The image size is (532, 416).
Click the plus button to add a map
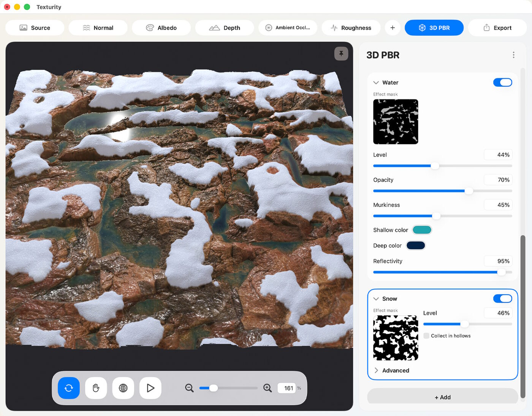click(393, 28)
